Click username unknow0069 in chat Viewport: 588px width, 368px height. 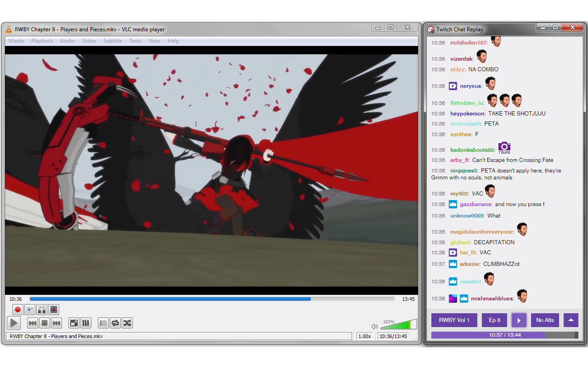(x=467, y=216)
